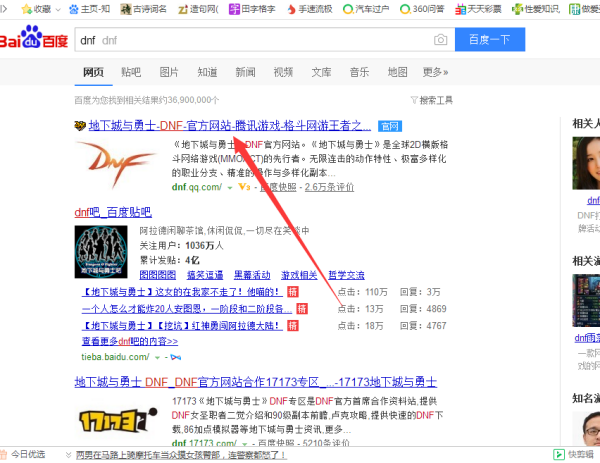Click the dnf吧 group thumbnail

pos(101,252)
